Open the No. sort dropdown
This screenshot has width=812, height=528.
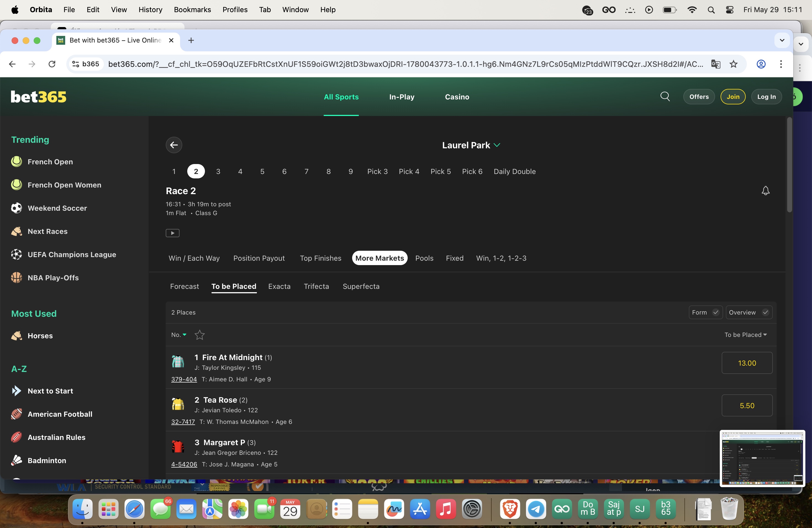(x=179, y=335)
